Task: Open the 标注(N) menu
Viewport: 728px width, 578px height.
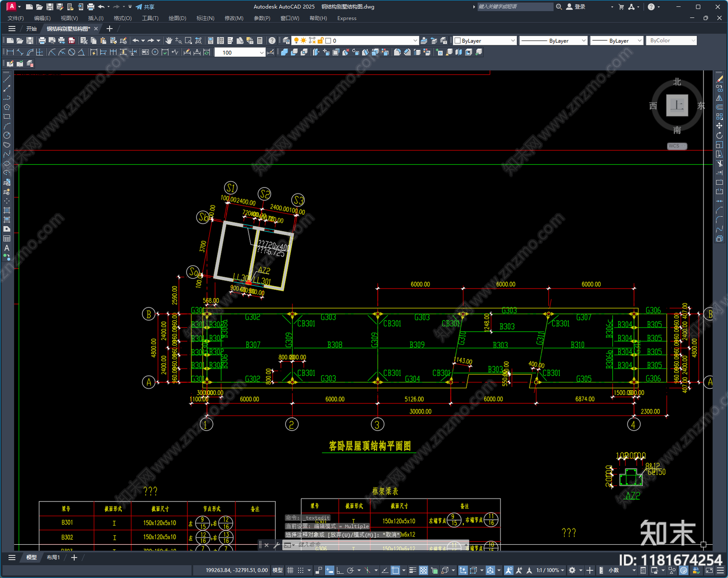Action: [205, 18]
